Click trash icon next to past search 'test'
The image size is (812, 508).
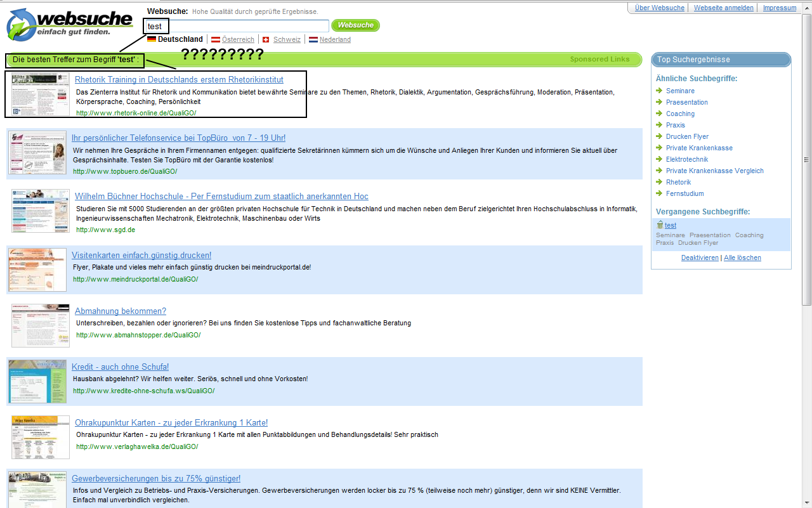(660, 225)
